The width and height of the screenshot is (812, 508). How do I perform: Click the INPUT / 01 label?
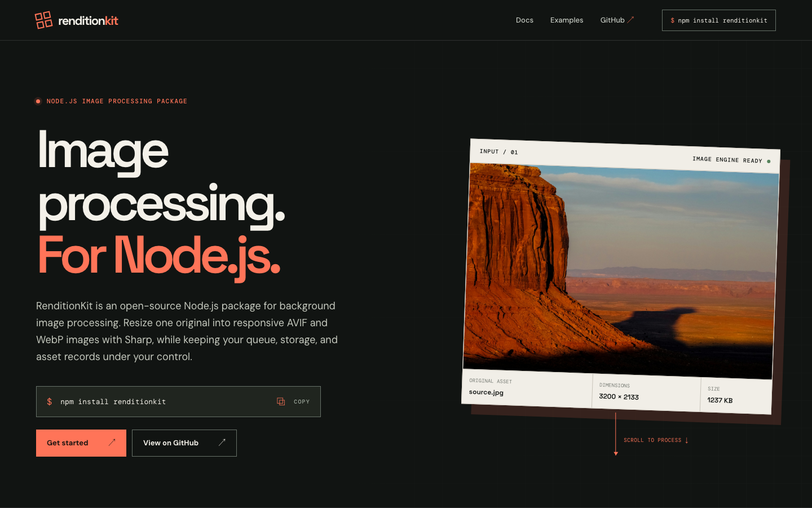point(498,152)
